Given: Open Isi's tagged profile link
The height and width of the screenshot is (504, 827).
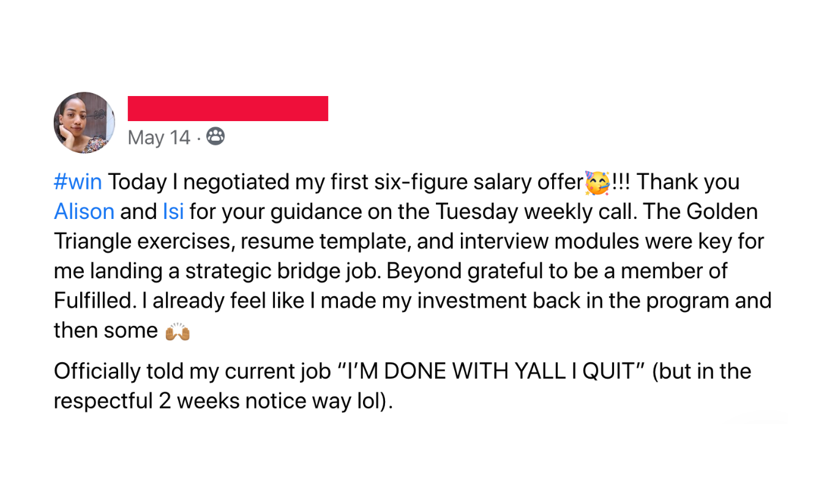Looking at the screenshot, I should tap(173, 212).
